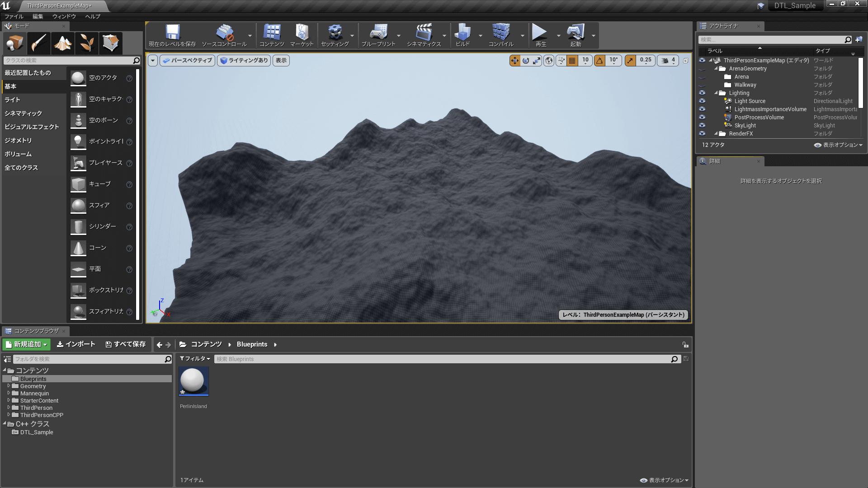Toggle visibility of Light Source actor
The image size is (868, 488).
click(x=702, y=101)
